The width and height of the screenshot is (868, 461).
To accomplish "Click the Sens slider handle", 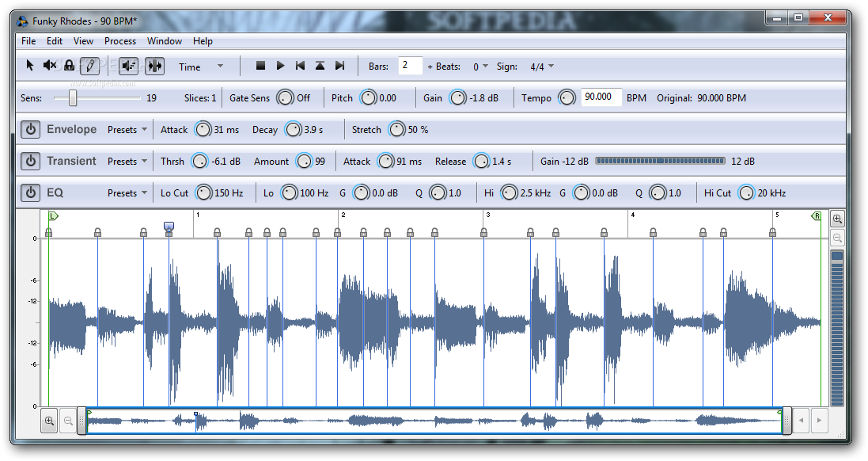I will 73,98.
